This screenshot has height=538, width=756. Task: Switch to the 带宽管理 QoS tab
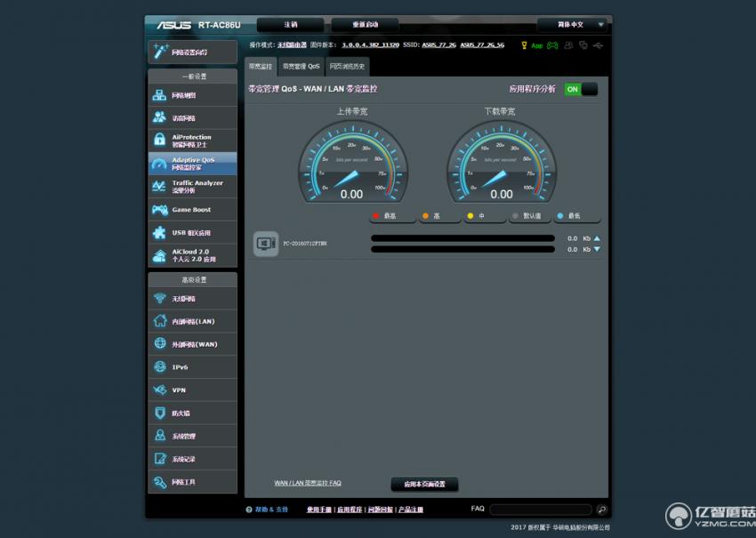pos(301,65)
